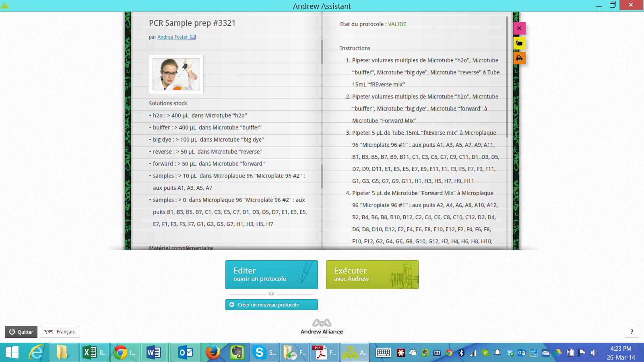Click the Bluetooth tray icon

pos(461,353)
